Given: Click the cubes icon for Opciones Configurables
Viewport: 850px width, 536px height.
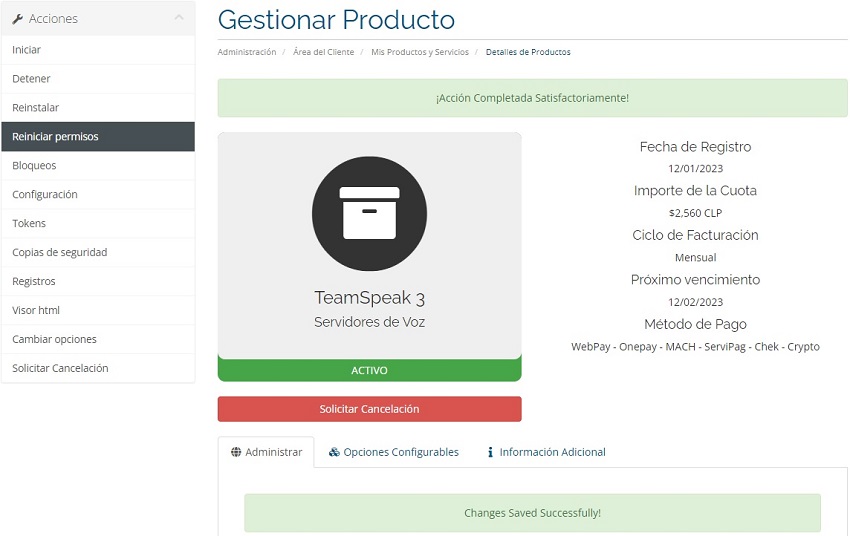Looking at the screenshot, I should 334,452.
